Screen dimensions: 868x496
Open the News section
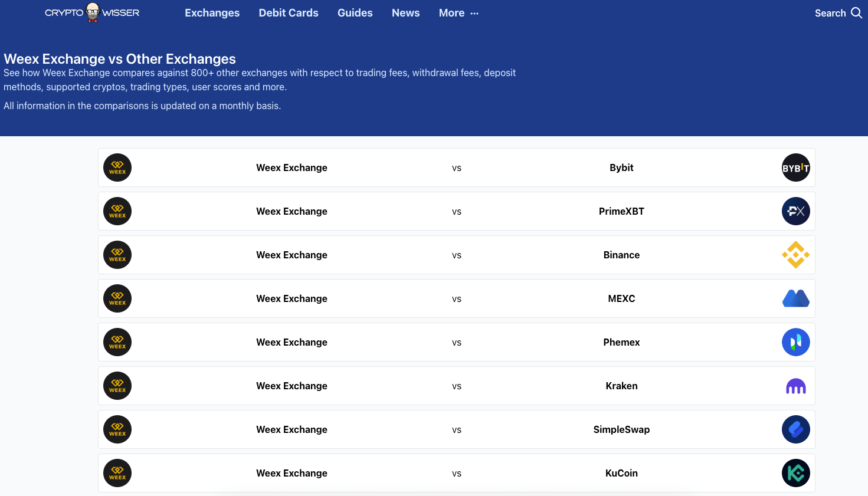click(405, 12)
